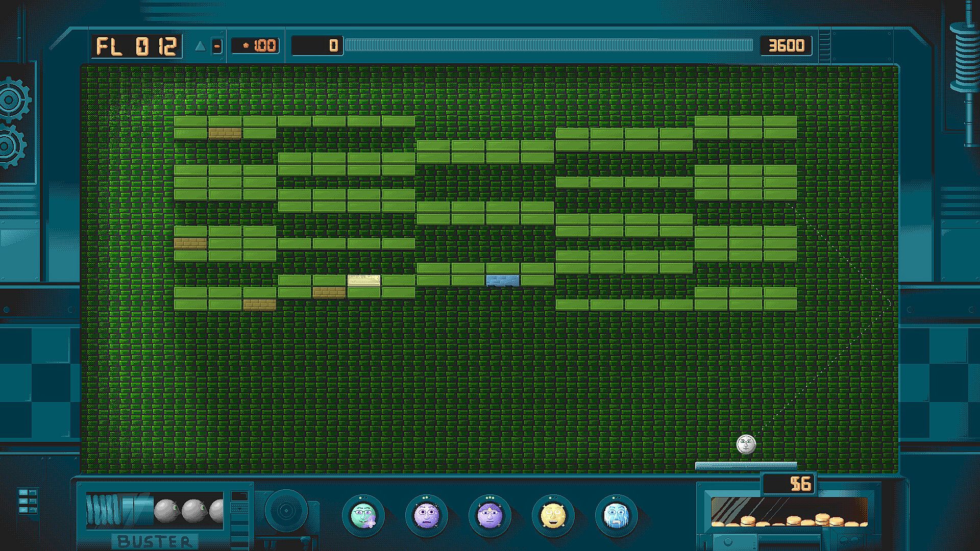
Task: Click the pale yellow glowing brick
Action: 363,280
